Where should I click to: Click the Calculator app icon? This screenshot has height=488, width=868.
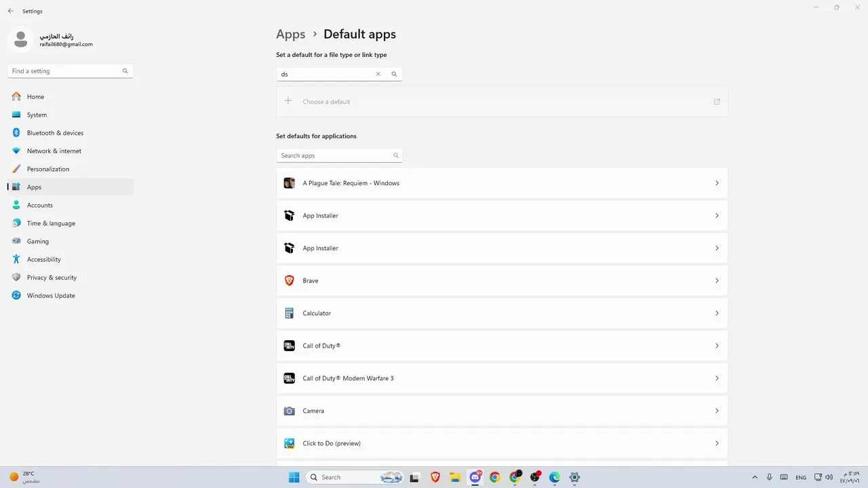(290, 313)
